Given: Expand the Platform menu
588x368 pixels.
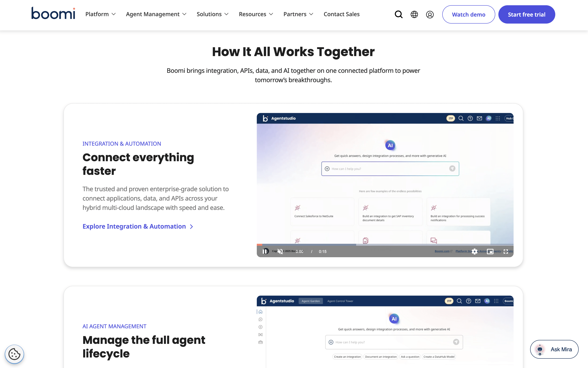Looking at the screenshot, I should point(100,14).
